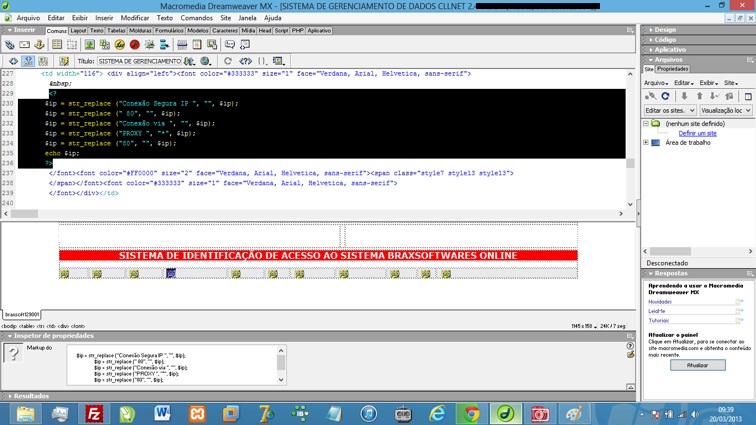Screen dimensions: 756x425
Task: Refresh the Files panel with circular arrow icon
Action: tap(665, 97)
